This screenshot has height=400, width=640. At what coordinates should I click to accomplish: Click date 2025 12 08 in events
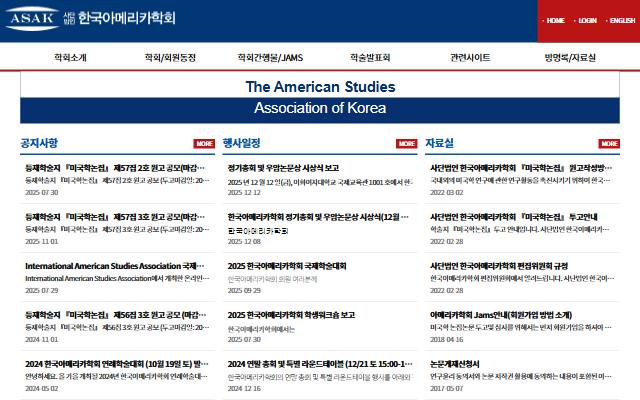[244, 242]
